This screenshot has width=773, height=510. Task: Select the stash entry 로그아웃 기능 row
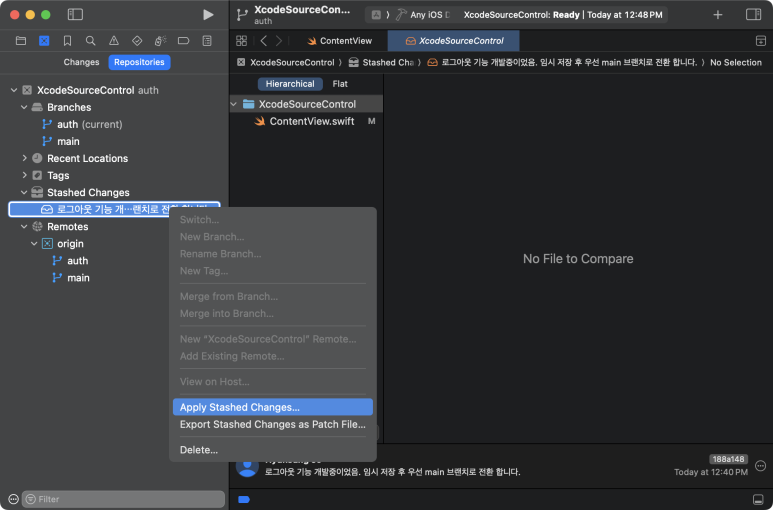(114, 209)
